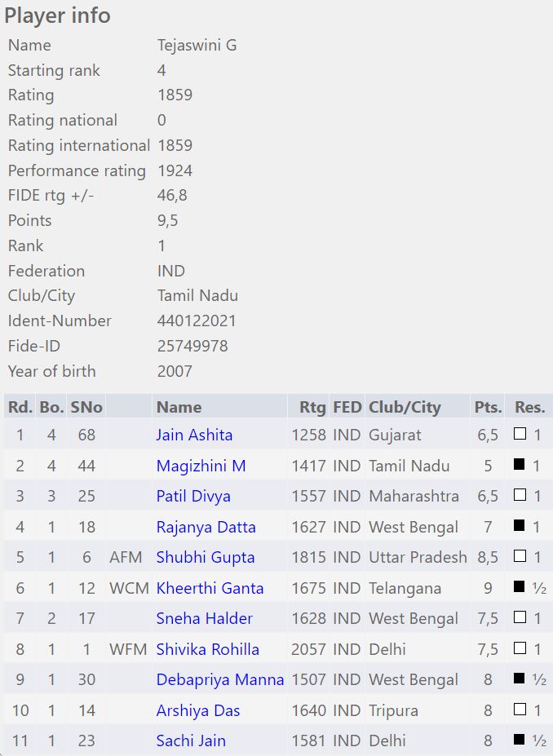Viewport: 553px width, 756px height.
Task: Click Shivika Rohilla's name link
Action: [x=207, y=649]
